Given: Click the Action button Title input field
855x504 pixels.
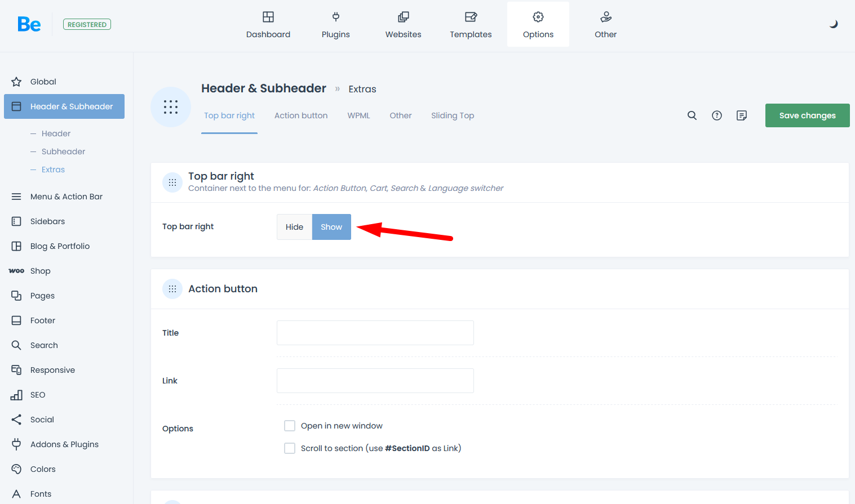Looking at the screenshot, I should [375, 333].
